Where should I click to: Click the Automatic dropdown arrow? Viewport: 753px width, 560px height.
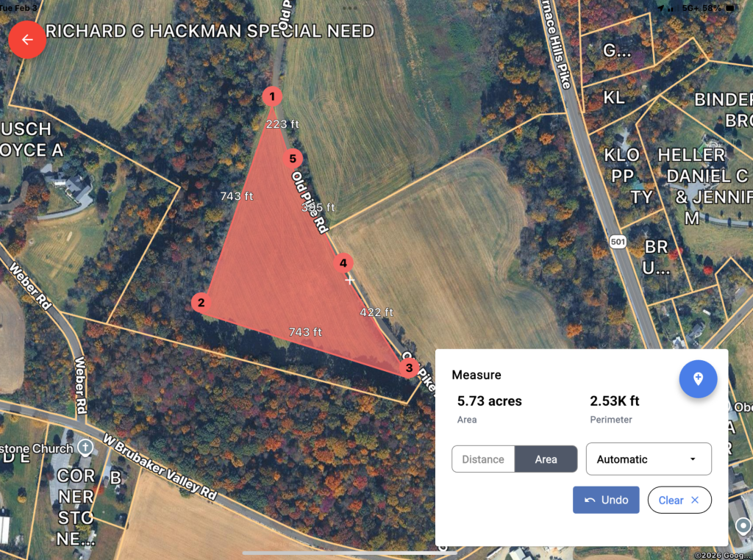click(693, 459)
